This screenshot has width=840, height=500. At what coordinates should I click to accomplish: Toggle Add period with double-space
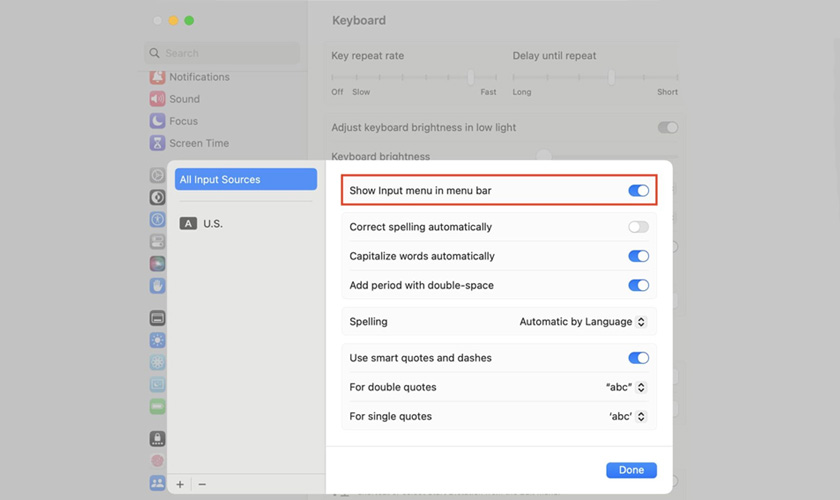click(x=639, y=285)
